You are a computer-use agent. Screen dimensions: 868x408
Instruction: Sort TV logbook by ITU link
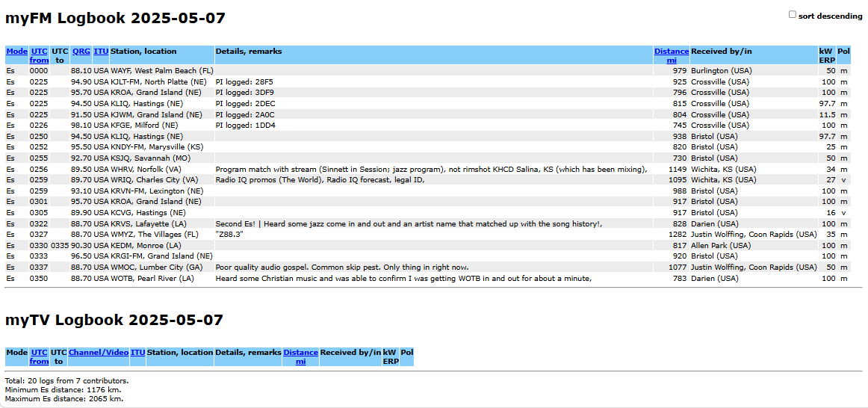pyautogui.click(x=138, y=352)
